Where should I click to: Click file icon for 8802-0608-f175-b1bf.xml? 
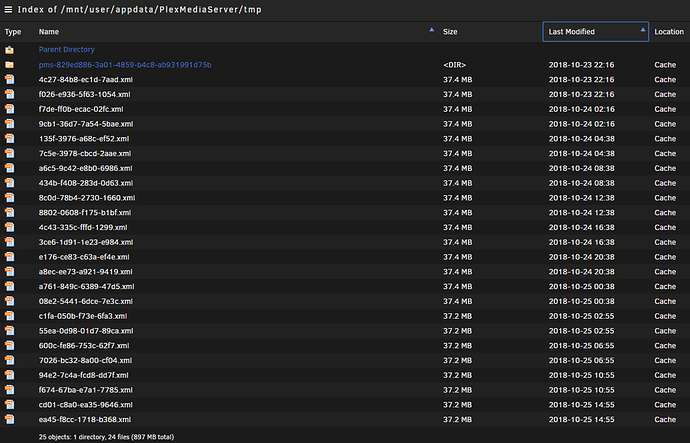click(x=9, y=212)
